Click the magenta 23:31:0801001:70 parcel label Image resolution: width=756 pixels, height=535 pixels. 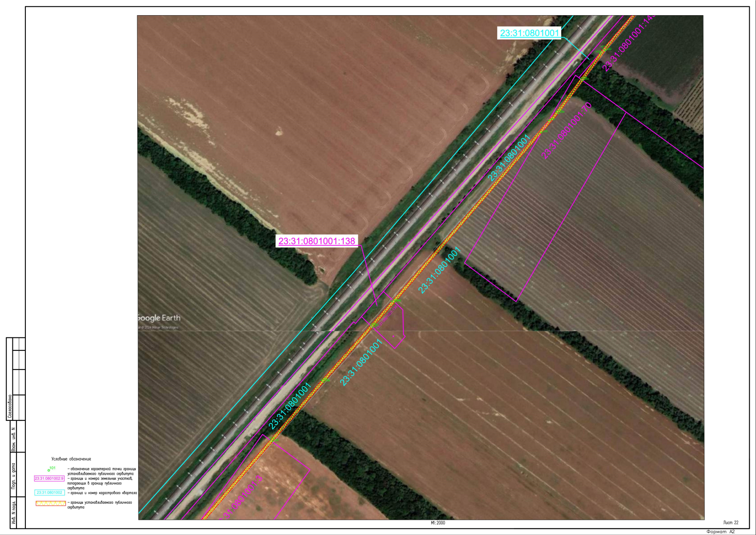pyautogui.click(x=566, y=131)
